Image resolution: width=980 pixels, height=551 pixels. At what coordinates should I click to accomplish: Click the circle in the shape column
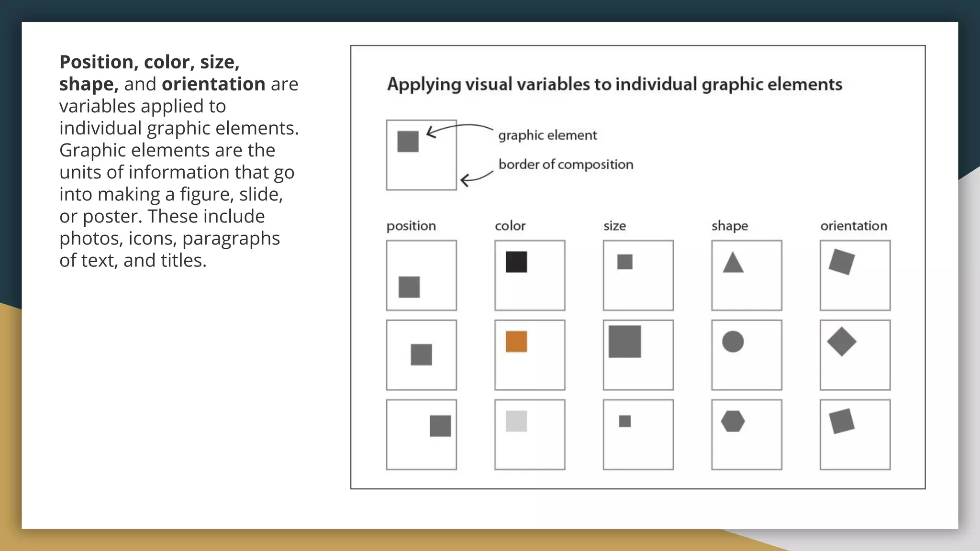click(x=733, y=342)
